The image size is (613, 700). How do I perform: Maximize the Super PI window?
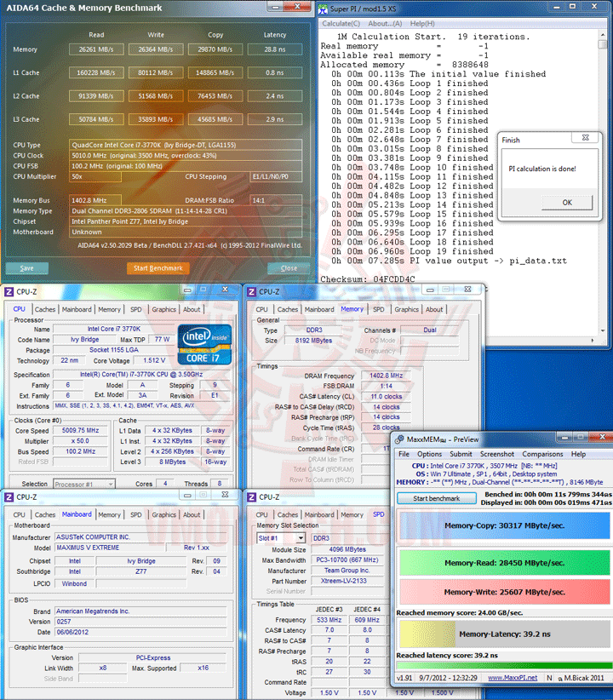pos(573,7)
